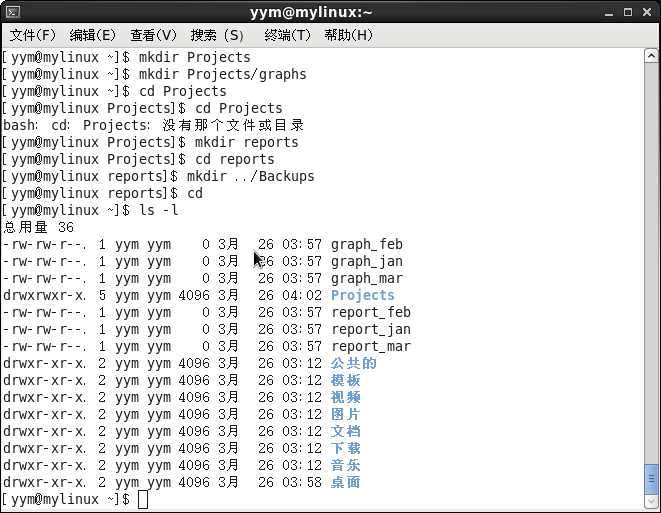Click the 视频 directory name
The width and height of the screenshot is (661, 513).
pos(346,398)
